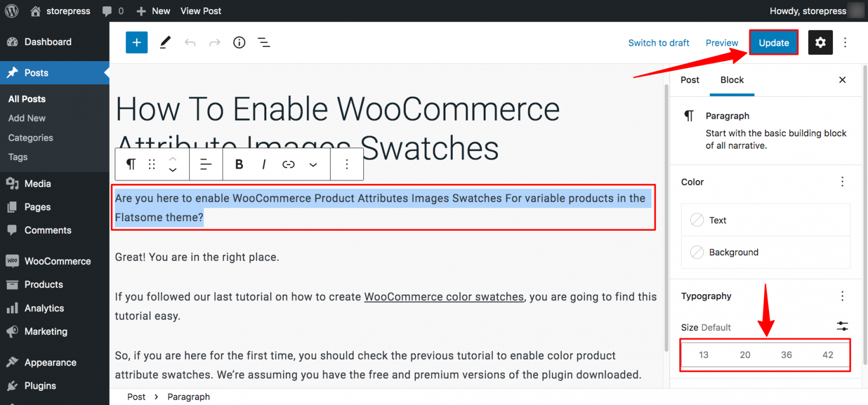Open All Posts in the sidebar
This screenshot has width=868, height=405.
pos(27,99)
